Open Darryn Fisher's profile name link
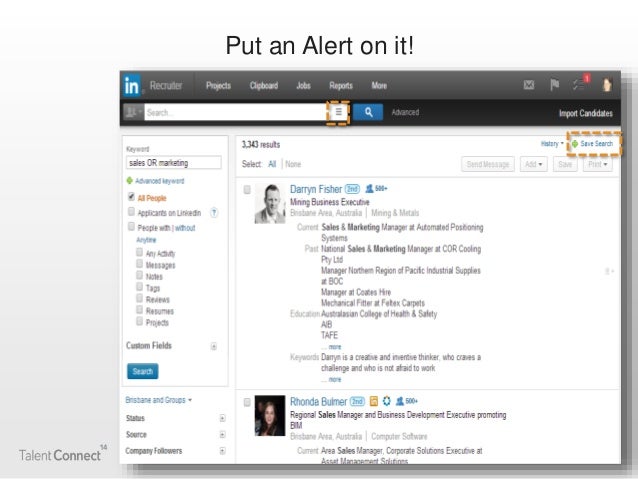The height and width of the screenshot is (479, 638). (x=316, y=189)
